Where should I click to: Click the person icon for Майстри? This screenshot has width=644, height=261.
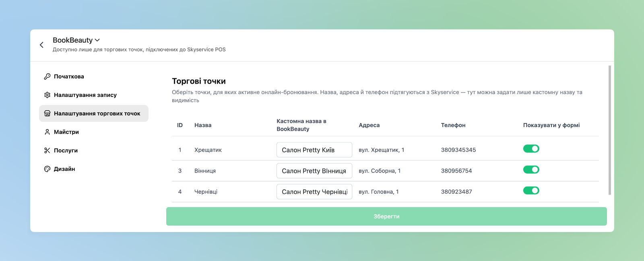pos(47,132)
